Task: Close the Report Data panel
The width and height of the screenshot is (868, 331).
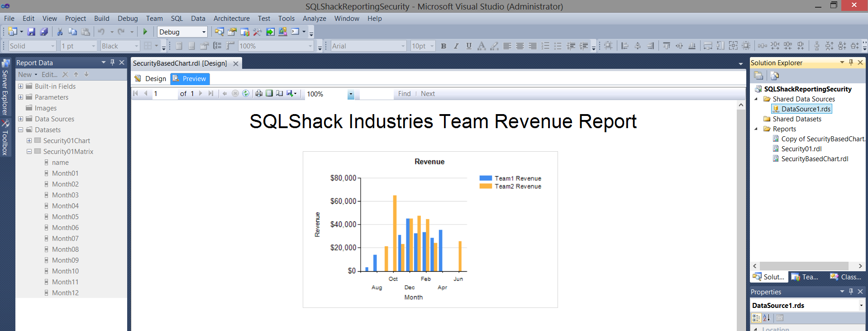Action: (x=122, y=62)
